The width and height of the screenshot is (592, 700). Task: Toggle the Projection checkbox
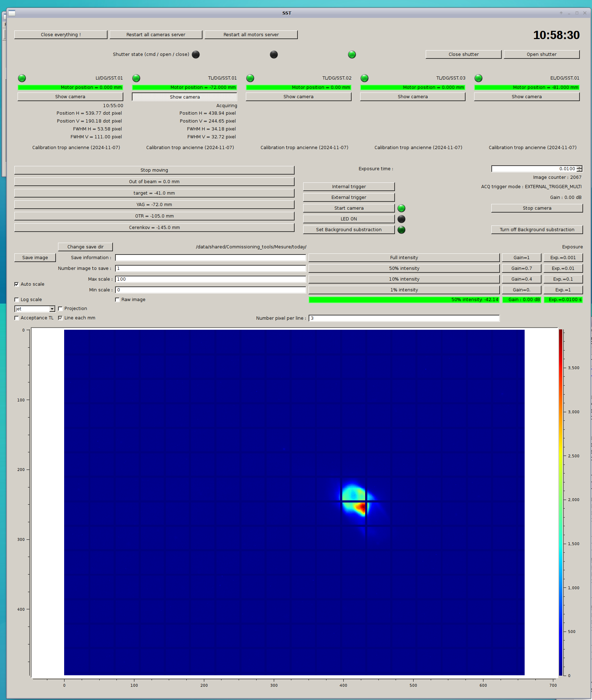pyautogui.click(x=60, y=309)
